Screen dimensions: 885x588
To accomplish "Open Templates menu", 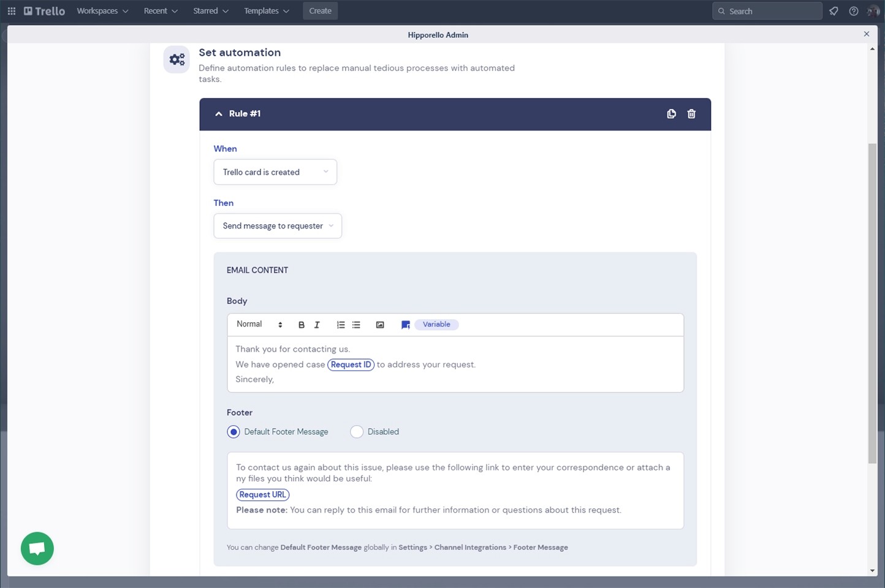I will pyautogui.click(x=267, y=11).
